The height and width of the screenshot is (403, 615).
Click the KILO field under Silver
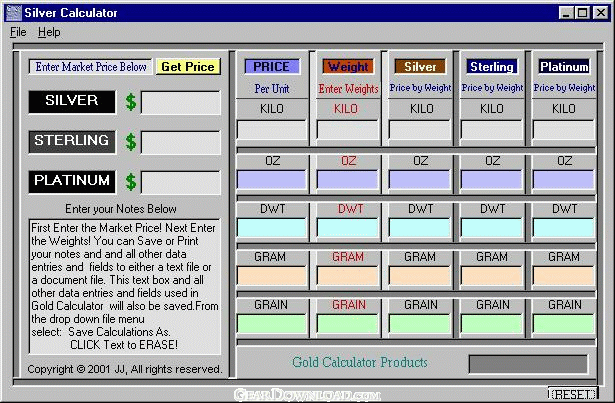pyautogui.click(x=420, y=130)
